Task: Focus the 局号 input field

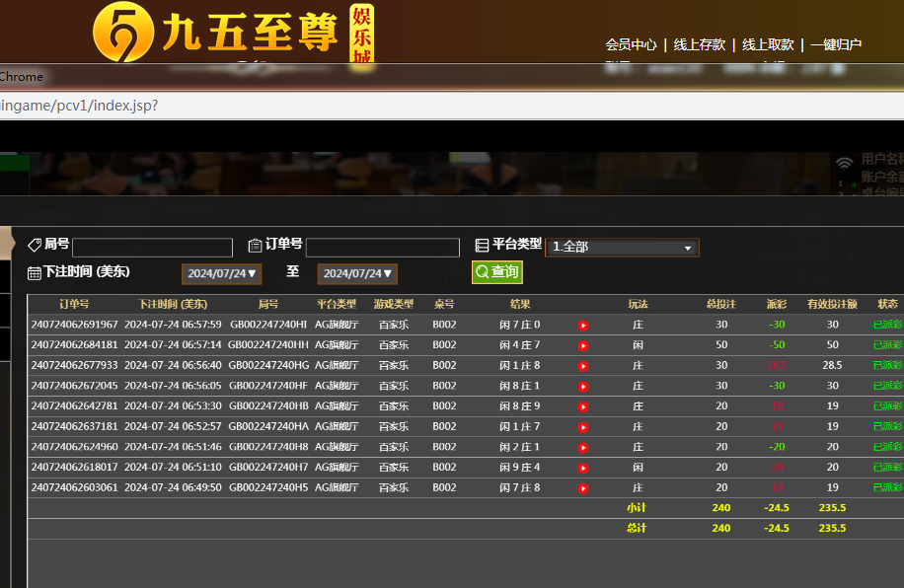Action: click(152, 248)
